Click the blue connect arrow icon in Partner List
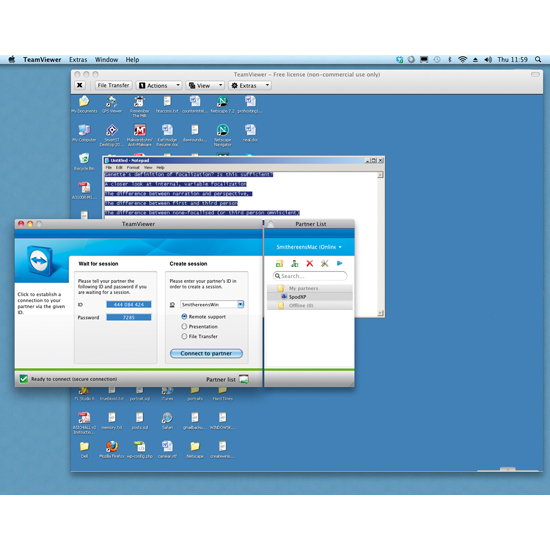 coord(340,263)
